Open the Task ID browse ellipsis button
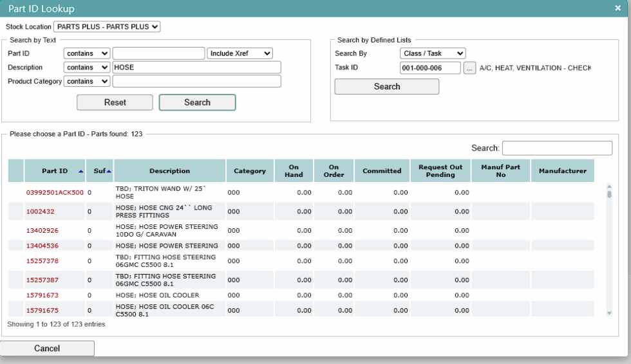 pos(469,68)
